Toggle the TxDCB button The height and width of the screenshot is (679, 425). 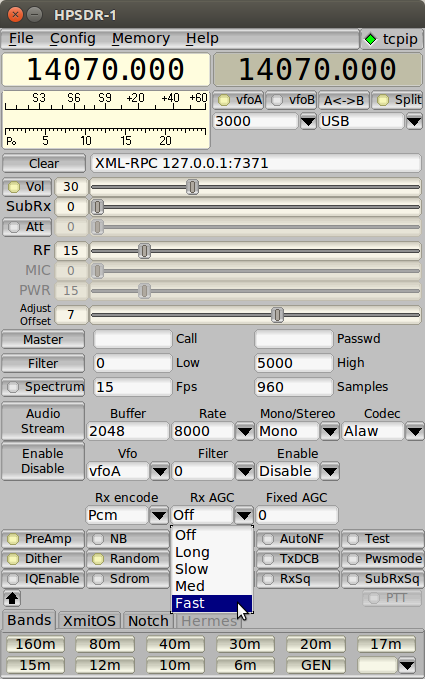(x=298, y=559)
